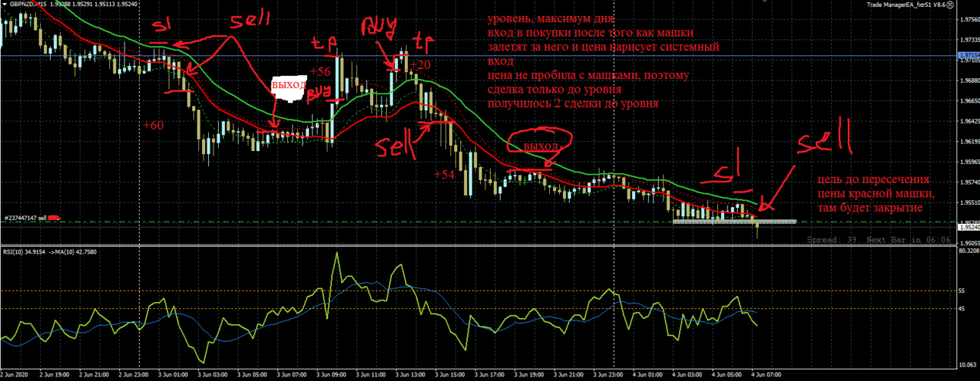Click the 1.95965 price scale label

[x=969, y=162]
